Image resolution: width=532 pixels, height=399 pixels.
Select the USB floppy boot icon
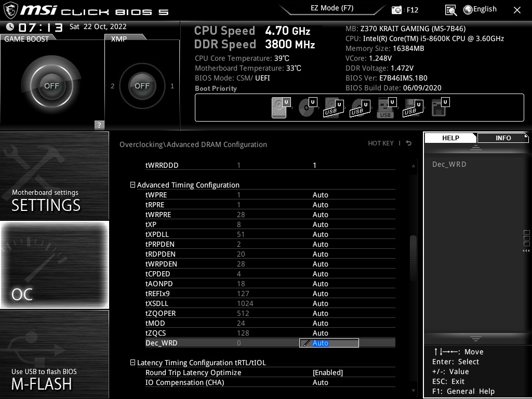[x=413, y=108]
